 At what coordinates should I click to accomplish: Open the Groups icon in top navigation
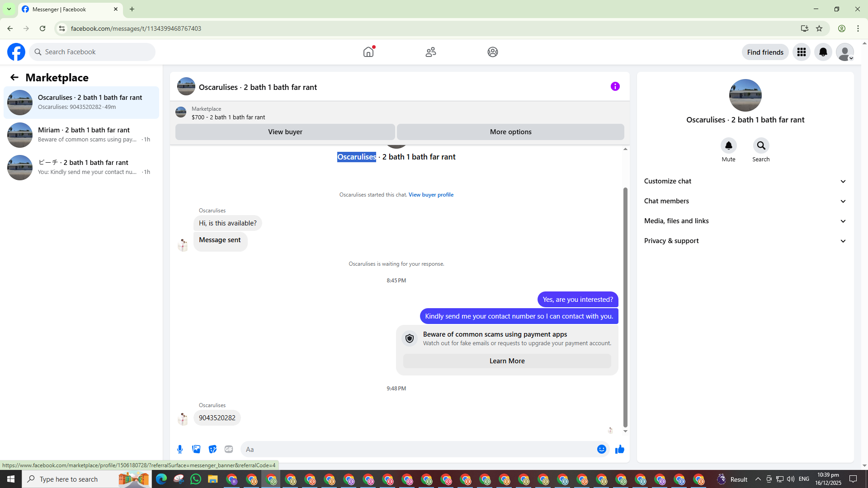coord(493,52)
